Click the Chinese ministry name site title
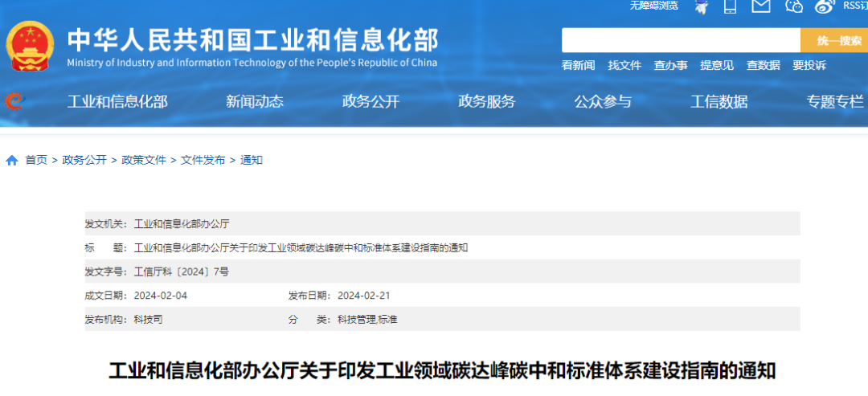 [x=253, y=40]
